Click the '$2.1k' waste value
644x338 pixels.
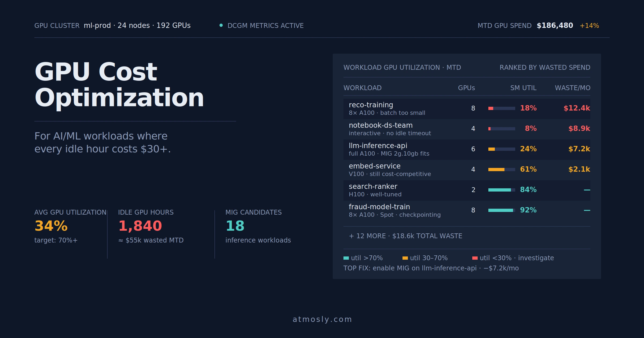click(579, 169)
